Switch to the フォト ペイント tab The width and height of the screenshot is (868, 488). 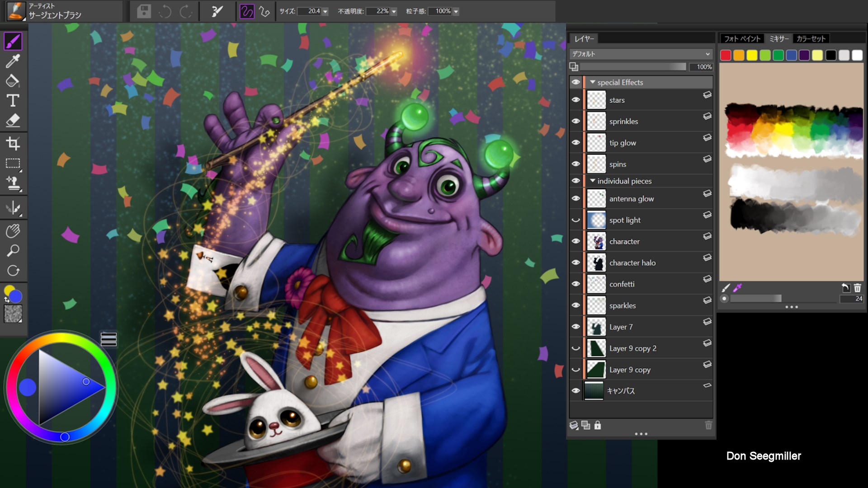(742, 39)
